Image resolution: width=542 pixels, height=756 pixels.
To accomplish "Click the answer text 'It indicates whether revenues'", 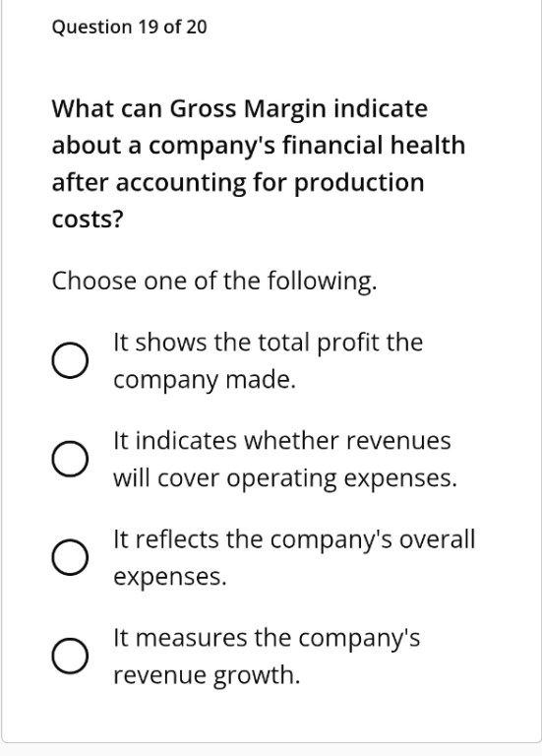I will click(282, 441).
